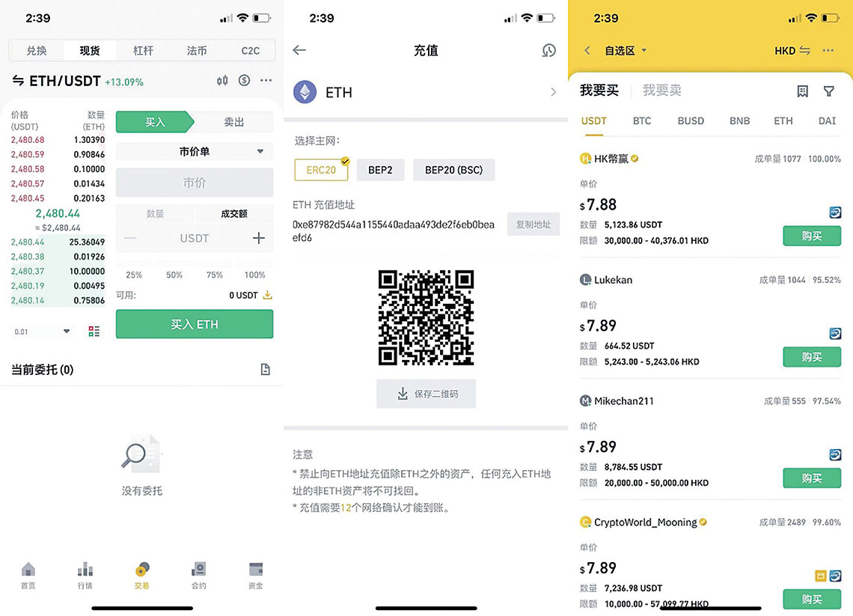The height and width of the screenshot is (616, 853).
Task: Expand the 市价单 order type dropdown
Action: tap(195, 151)
